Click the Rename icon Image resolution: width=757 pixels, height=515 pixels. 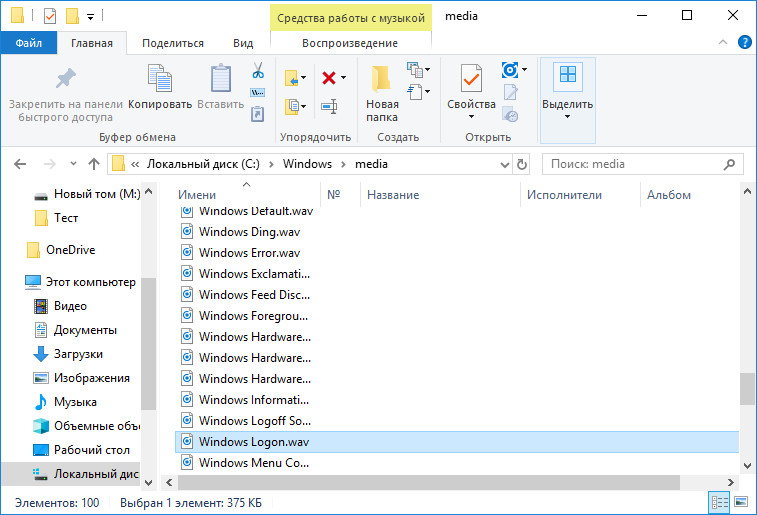click(329, 106)
